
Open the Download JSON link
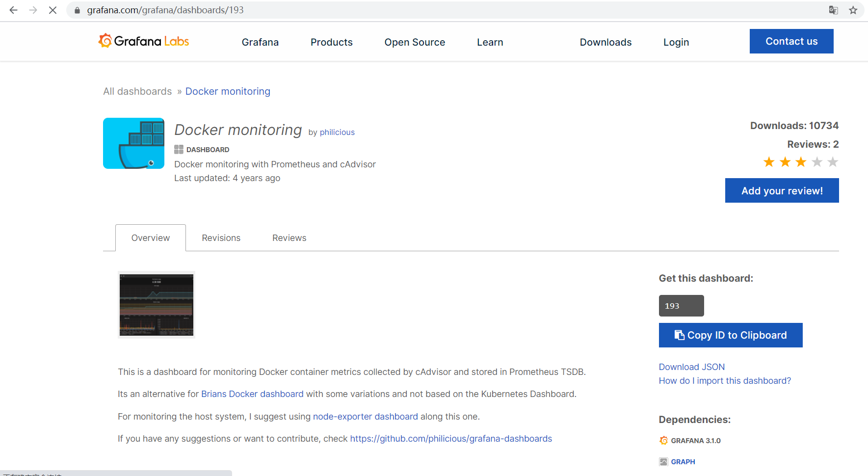pyautogui.click(x=691, y=367)
